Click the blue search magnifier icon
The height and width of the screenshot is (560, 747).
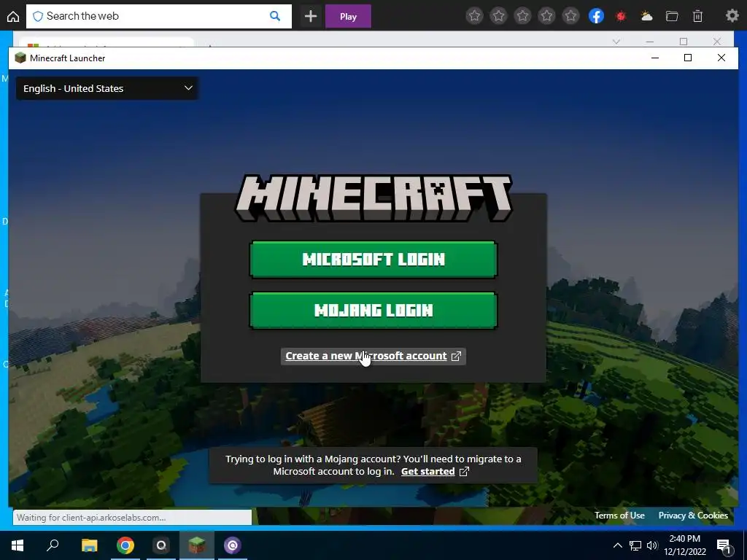pyautogui.click(x=275, y=16)
